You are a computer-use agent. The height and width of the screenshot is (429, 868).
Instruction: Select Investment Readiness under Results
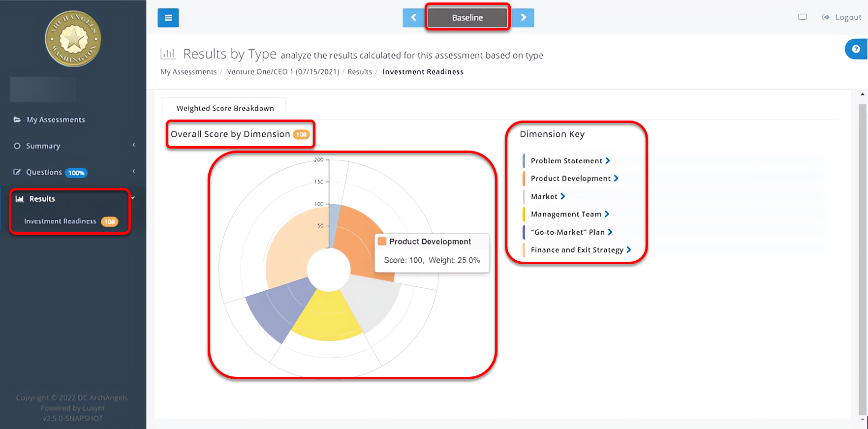[x=60, y=221]
